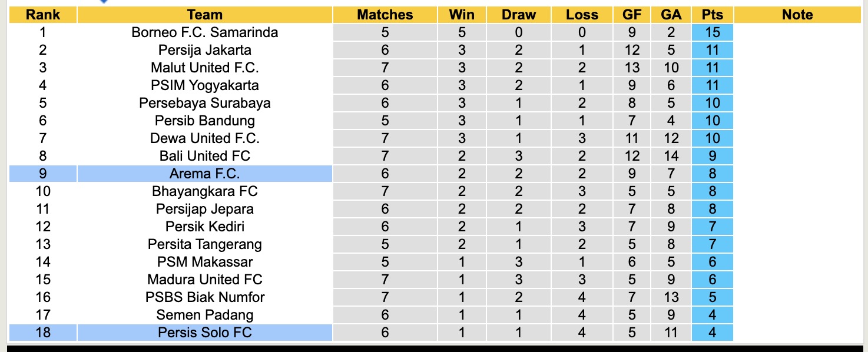Select the highlighted Arema F.C. team cell
868x352 pixels.
tap(205, 174)
